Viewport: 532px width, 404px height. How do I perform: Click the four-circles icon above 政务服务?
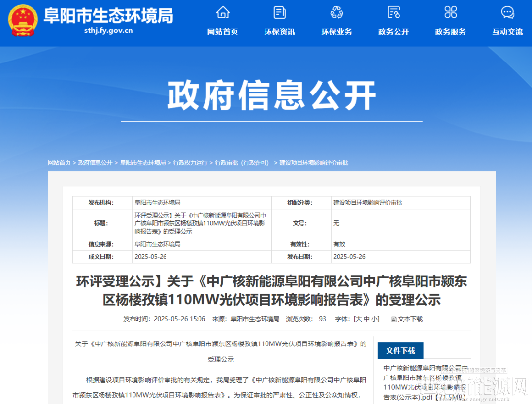451,12
